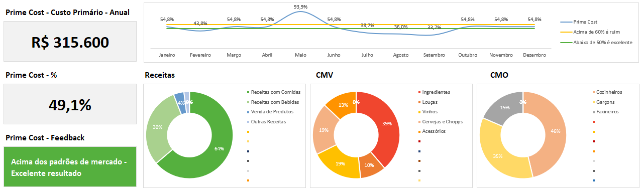Viewport: 644px width, 195px height.
Task: Click the 36,0% data label over Agosto
Action: tap(400, 27)
